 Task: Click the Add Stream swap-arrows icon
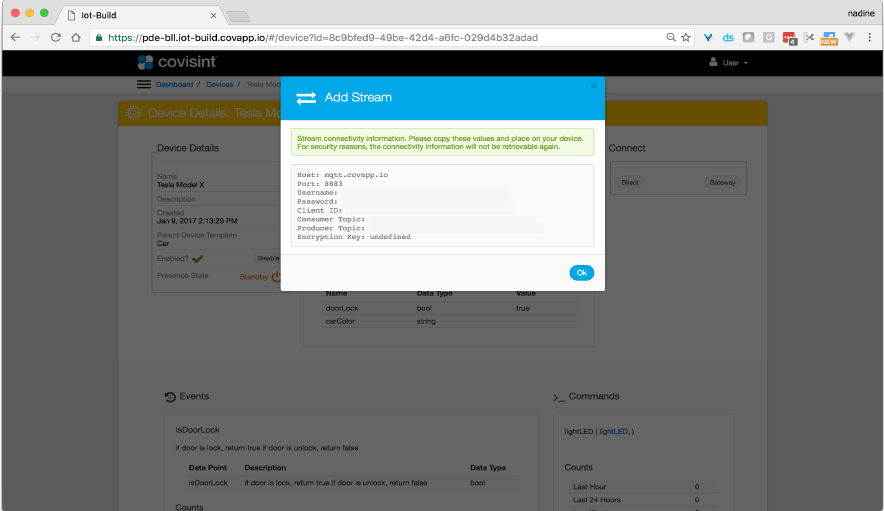pyautogui.click(x=306, y=98)
